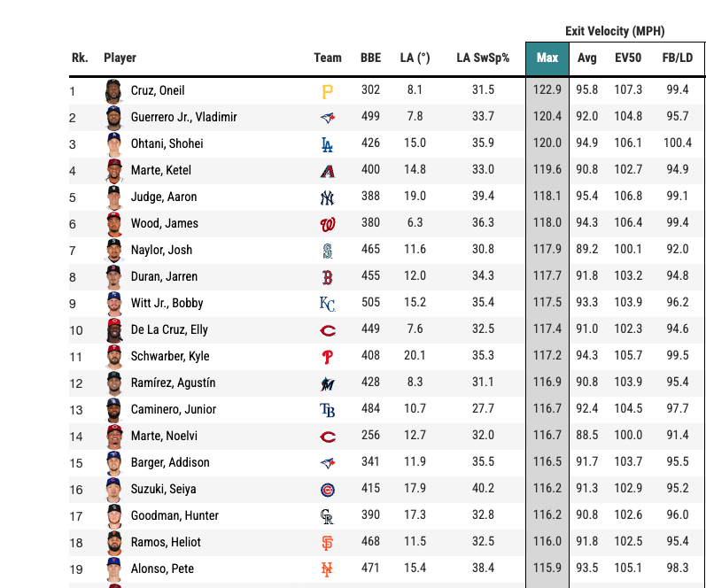Sort by the BBE column header
The image size is (706, 588).
tap(370, 58)
